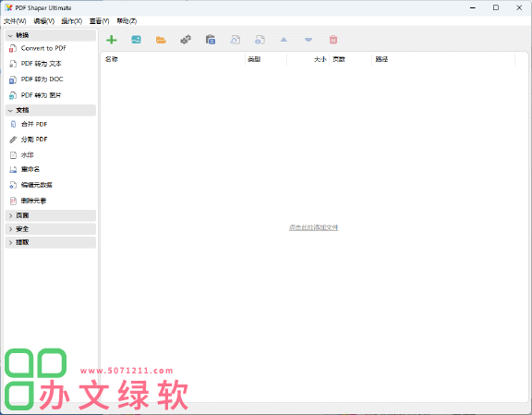
Task: Click the document preview magnifier icon
Action: click(x=236, y=40)
